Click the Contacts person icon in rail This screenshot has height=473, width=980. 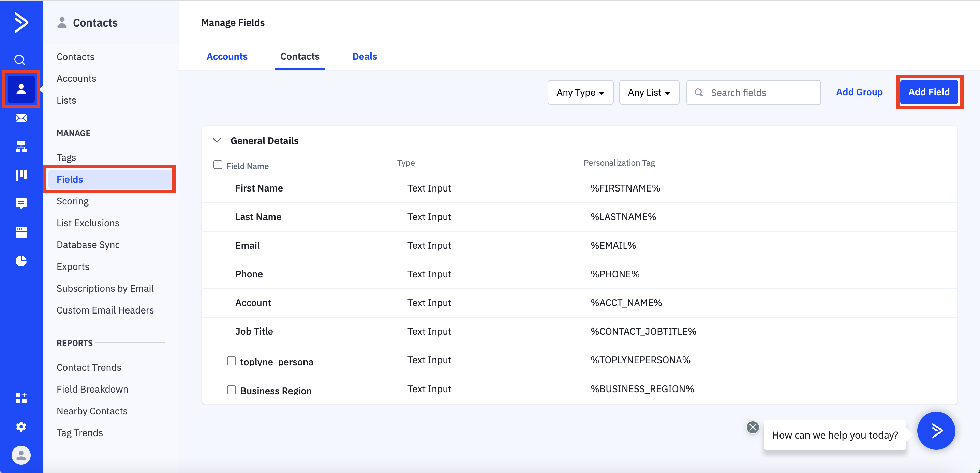click(x=21, y=89)
